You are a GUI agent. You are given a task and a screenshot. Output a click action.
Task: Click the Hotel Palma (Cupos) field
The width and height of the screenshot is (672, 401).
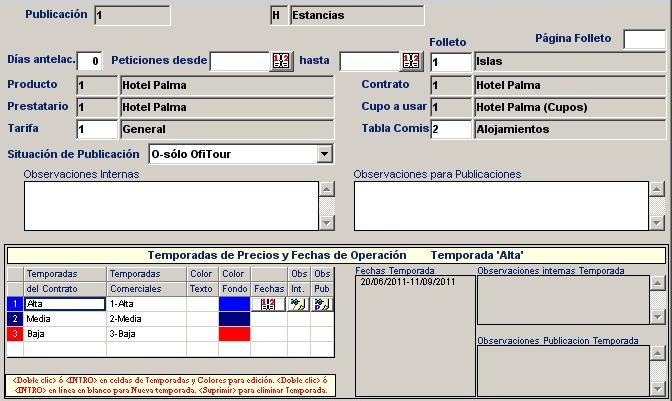tap(570, 107)
